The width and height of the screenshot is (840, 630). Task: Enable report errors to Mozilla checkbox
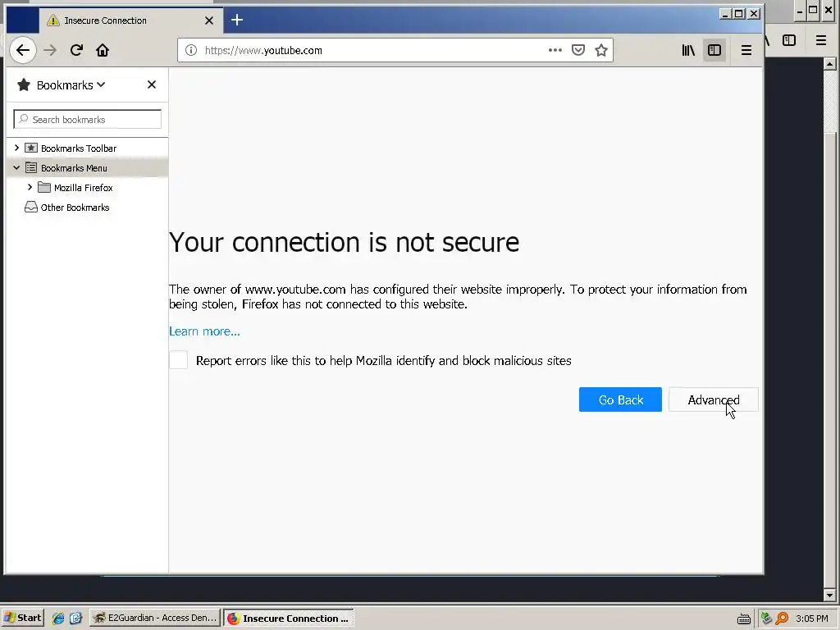click(x=178, y=360)
